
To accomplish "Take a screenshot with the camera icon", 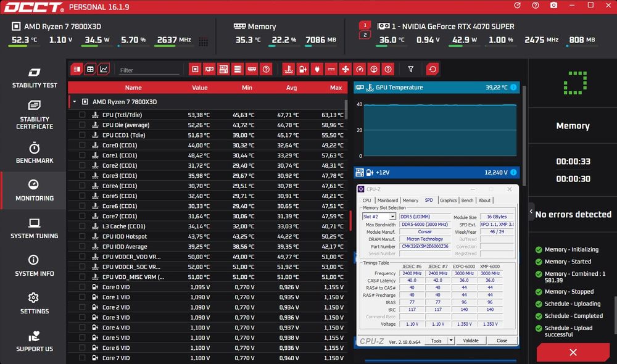I will pos(553,6).
